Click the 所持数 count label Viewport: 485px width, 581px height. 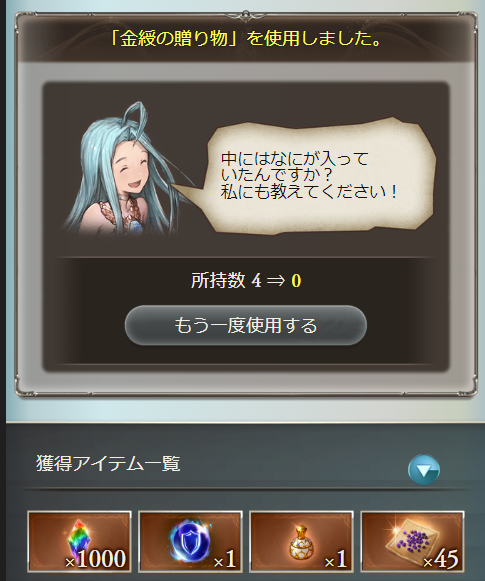218,280
